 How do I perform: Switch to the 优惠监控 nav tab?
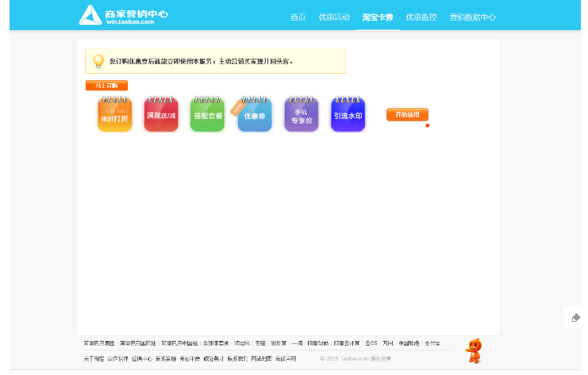click(x=421, y=17)
